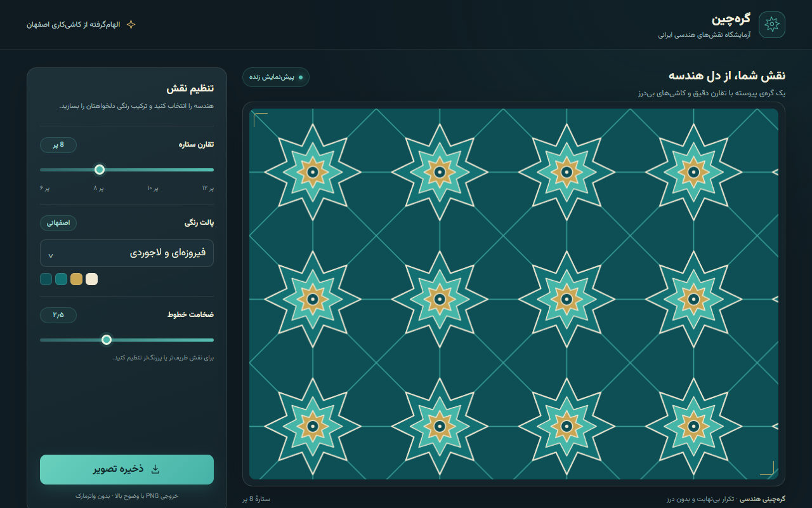Click the dark teal palette swatch
812x508 pixels.
tap(46, 279)
